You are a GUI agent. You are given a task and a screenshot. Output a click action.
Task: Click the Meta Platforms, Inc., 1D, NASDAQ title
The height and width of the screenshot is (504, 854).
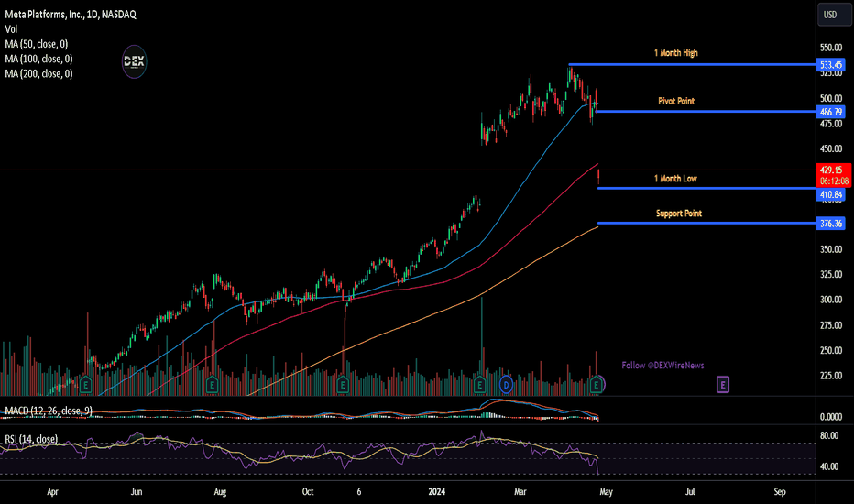71,14
